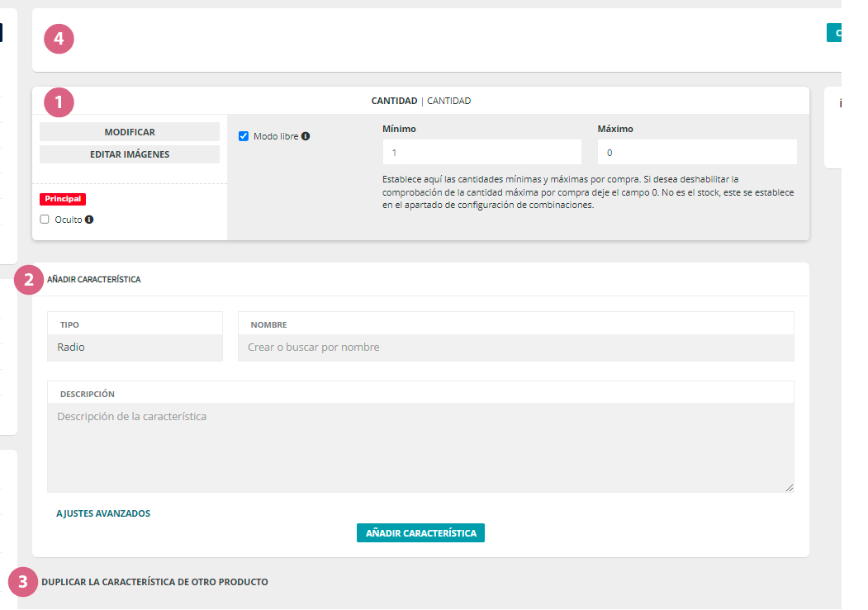Enable the Oculto checkbox

coord(45,220)
